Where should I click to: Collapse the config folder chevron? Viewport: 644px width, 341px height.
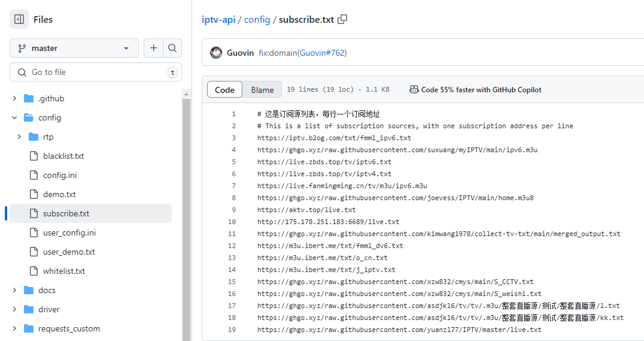[x=14, y=117]
